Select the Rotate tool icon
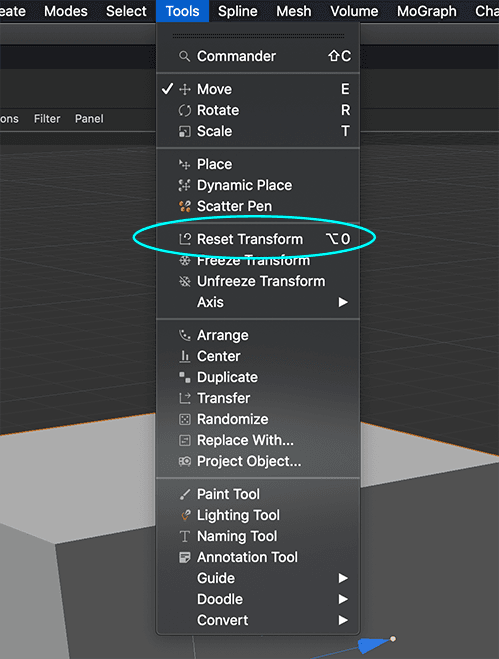The image size is (499, 659). 185,110
